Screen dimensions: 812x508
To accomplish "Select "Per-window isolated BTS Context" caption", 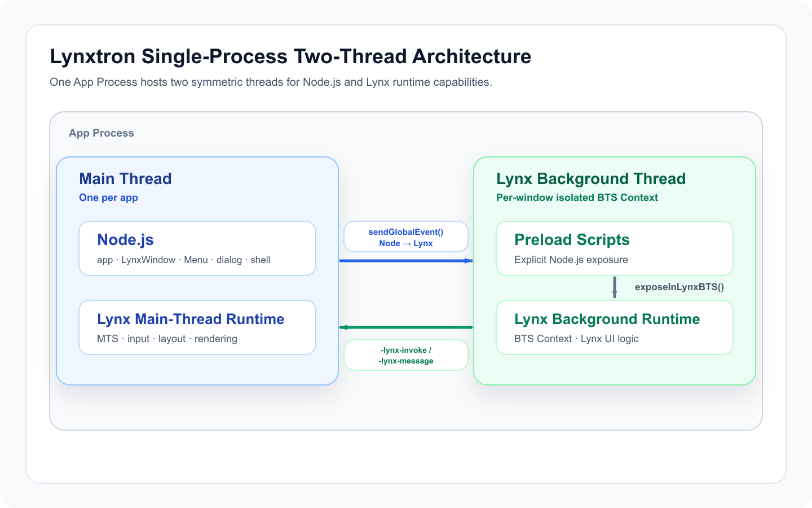I will [x=577, y=198].
